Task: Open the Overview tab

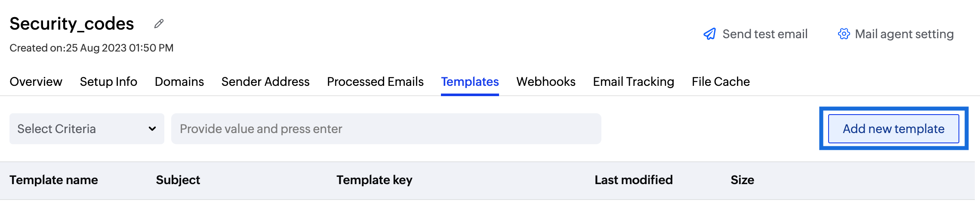Action: (36, 82)
